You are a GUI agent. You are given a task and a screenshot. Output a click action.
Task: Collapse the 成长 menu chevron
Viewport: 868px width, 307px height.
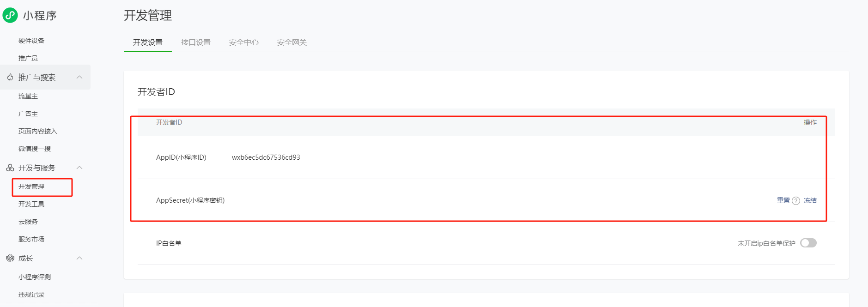(x=79, y=258)
